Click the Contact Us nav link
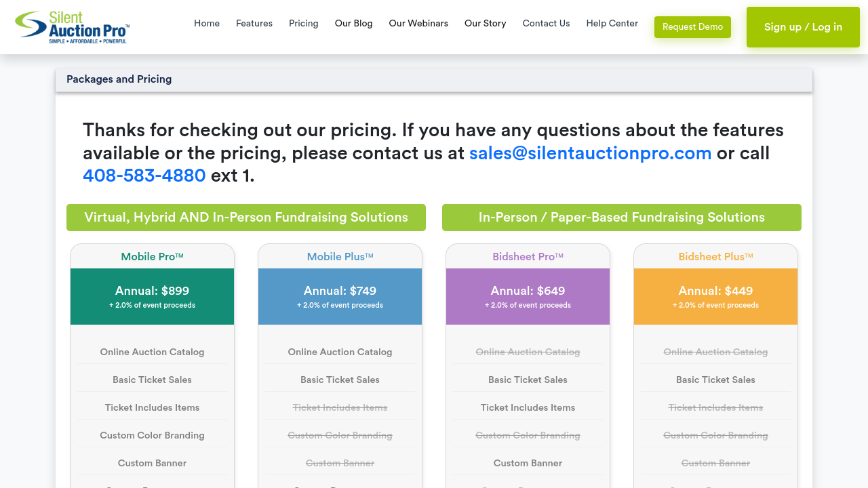This screenshot has height=488, width=868. pyautogui.click(x=546, y=23)
